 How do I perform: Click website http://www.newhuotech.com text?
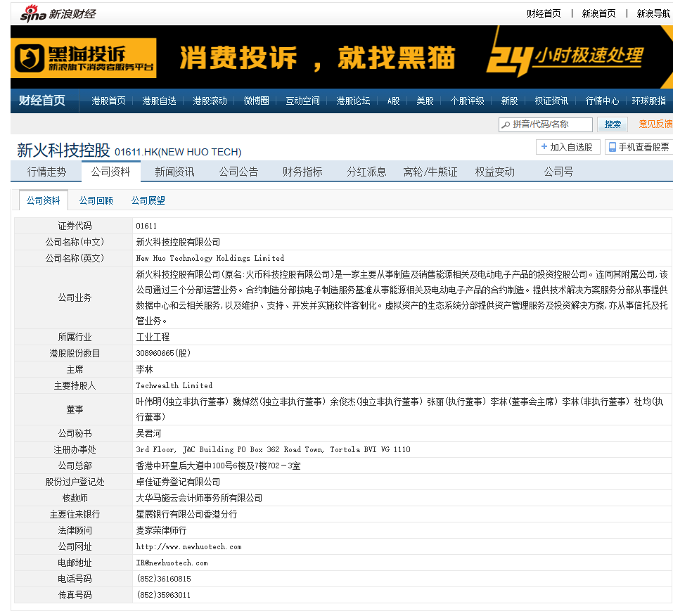click(188, 546)
